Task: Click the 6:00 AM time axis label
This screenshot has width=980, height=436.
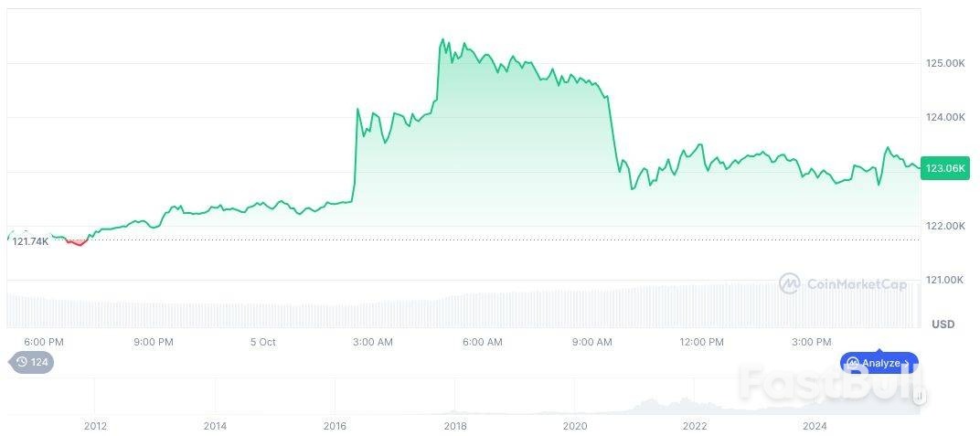Action: pos(482,342)
